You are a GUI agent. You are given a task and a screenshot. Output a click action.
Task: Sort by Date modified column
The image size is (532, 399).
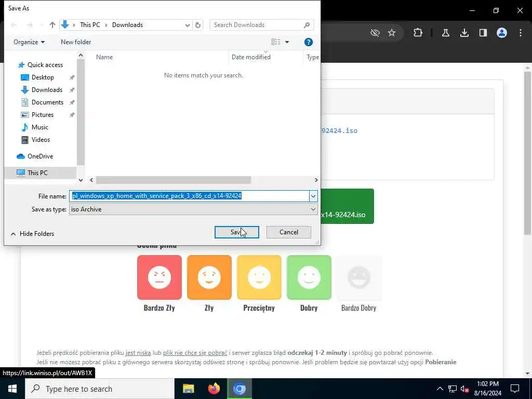251,57
